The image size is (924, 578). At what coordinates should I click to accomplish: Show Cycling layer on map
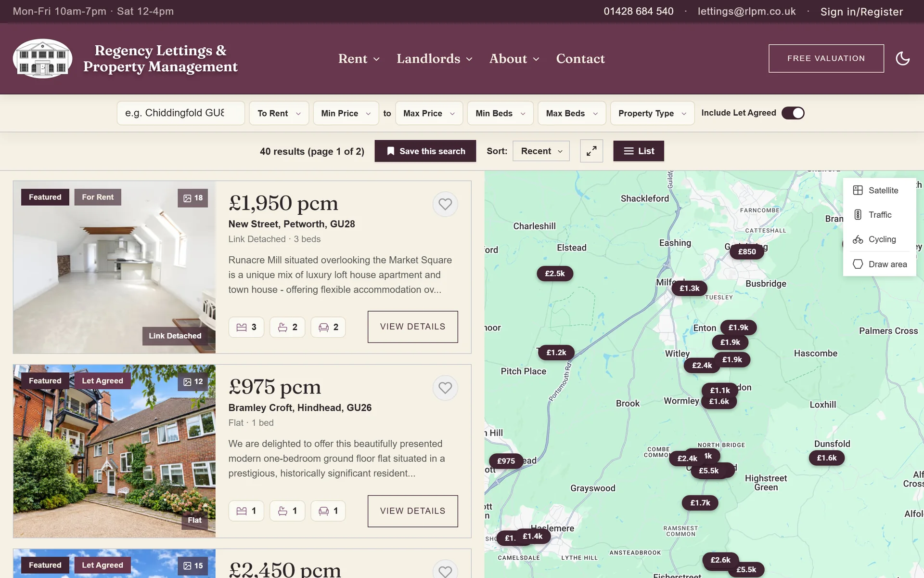879,239
